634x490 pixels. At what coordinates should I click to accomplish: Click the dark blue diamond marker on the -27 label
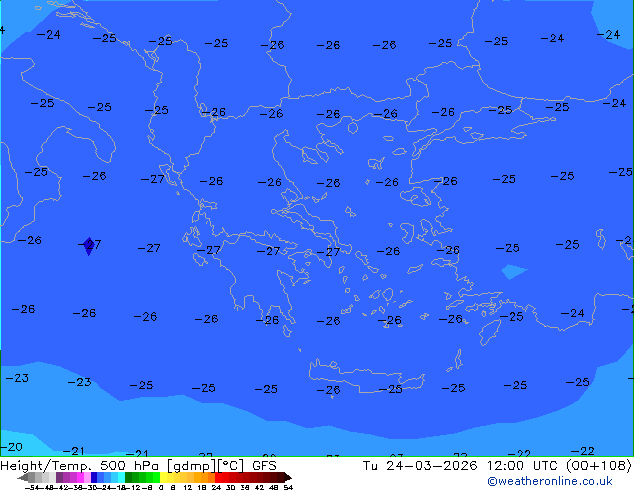(89, 246)
